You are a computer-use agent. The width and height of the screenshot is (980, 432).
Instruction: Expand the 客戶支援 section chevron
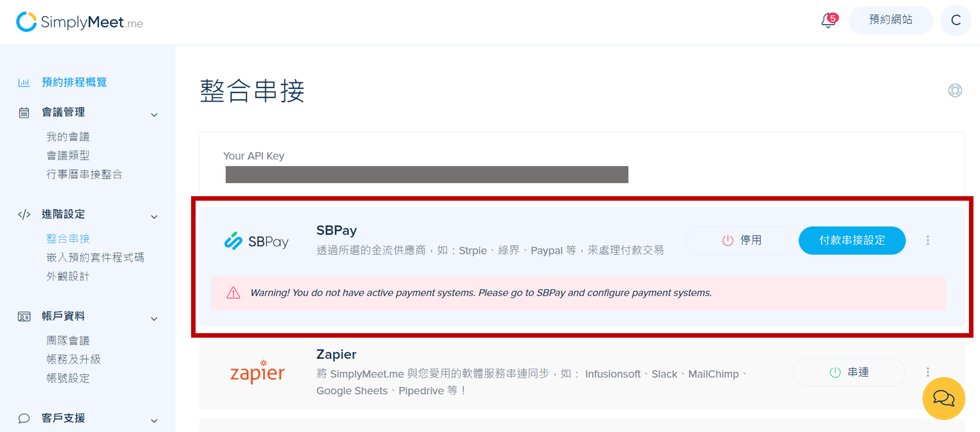(x=154, y=420)
